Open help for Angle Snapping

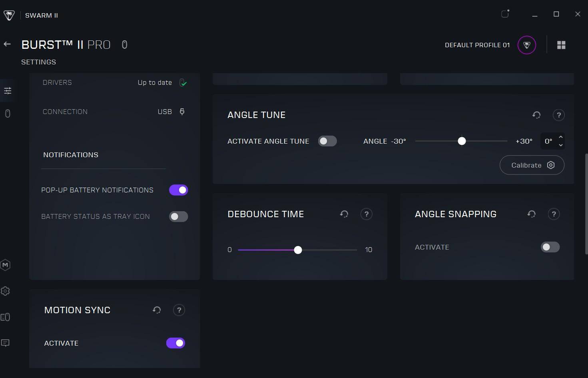point(554,214)
